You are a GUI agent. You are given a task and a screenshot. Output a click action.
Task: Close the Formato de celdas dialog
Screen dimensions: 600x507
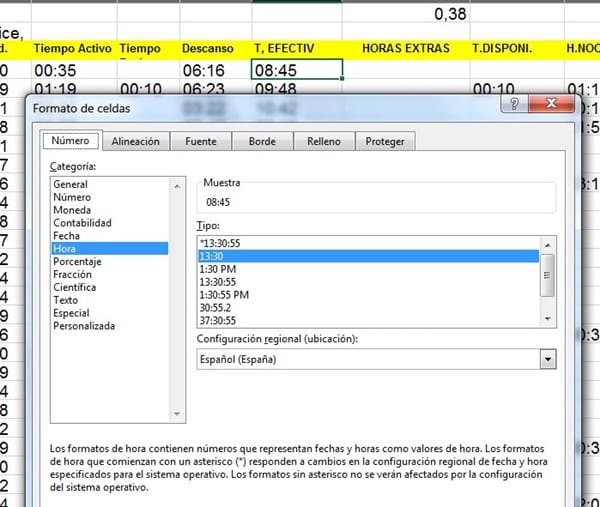551,103
